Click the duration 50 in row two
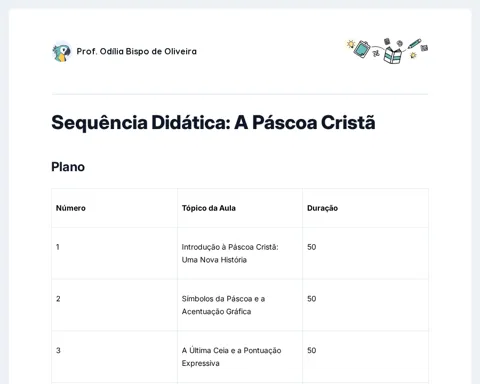Screen dimensions: 480x384 pos(312,299)
